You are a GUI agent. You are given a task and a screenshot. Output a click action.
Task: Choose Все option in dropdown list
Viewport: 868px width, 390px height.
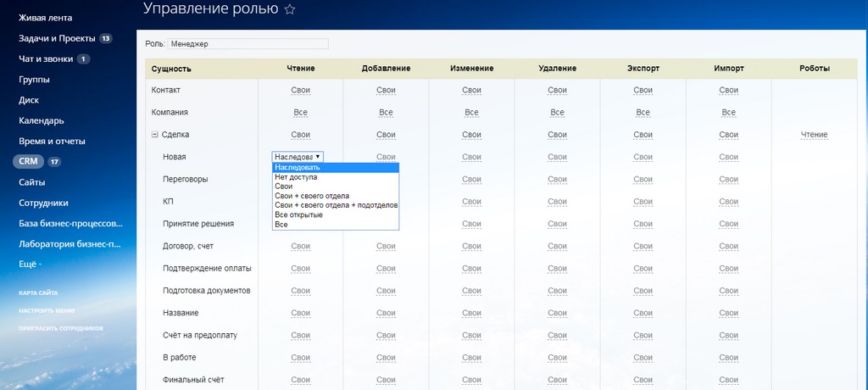pyautogui.click(x=336, y=225)
